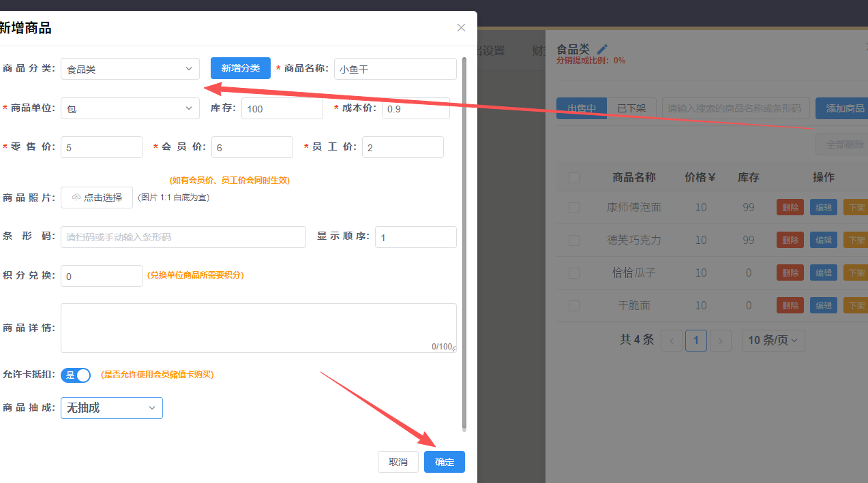Toggle off the 允许卡抵扣 switch

pos(76,375)
